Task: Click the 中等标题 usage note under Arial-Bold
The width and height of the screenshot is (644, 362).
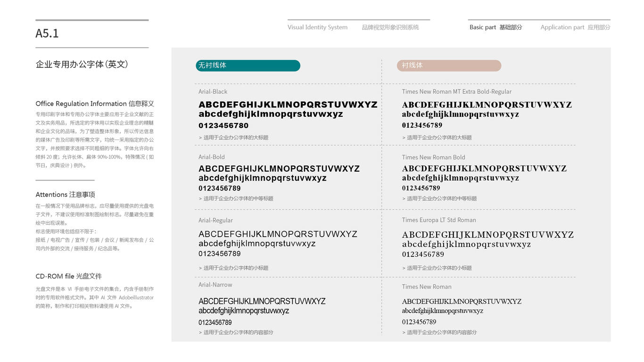Action: coord(236,198)
